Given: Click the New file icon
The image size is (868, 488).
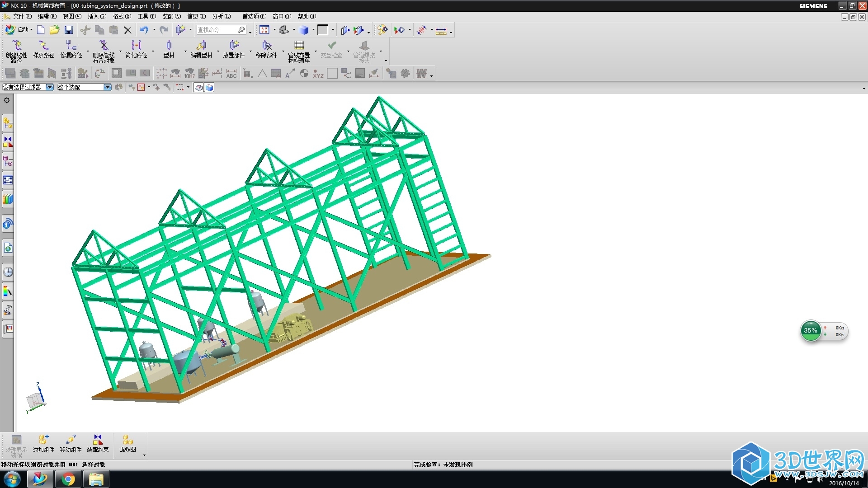Looking at the screenshot, I should click(41, 30).
